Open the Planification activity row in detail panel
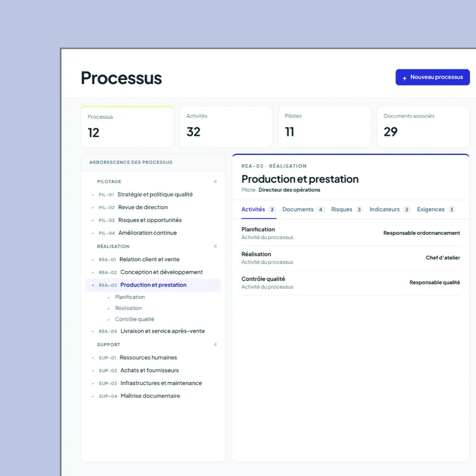Screen dimensions: 476x476 [351, 233]
